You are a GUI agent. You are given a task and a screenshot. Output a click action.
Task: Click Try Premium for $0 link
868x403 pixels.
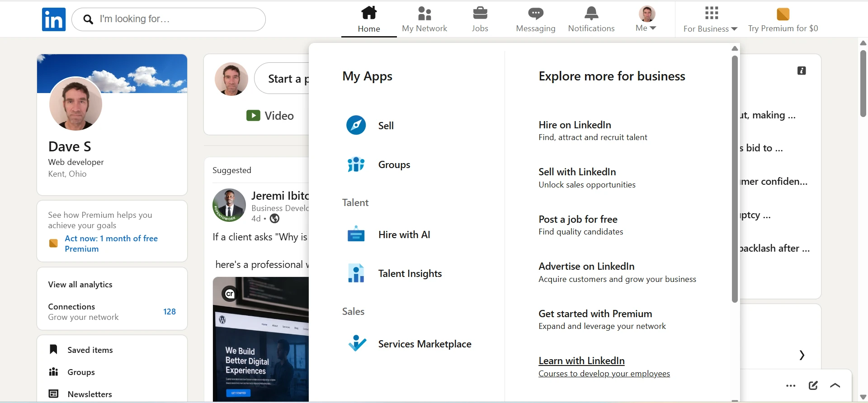(783, 28)
